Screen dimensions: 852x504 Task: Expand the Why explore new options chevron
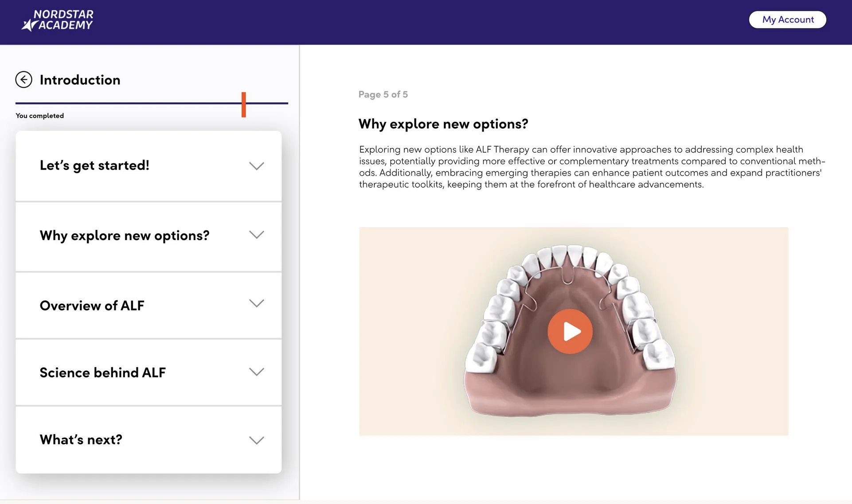point(257,235)
